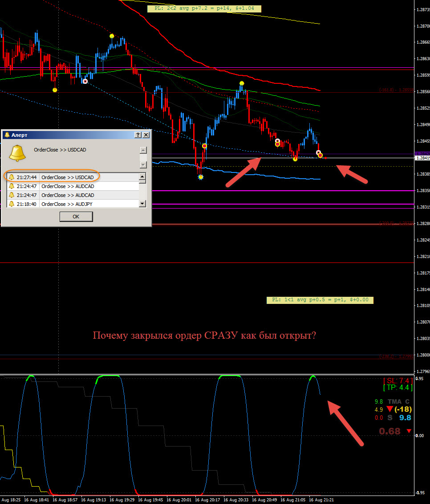
Task: Click the TP: 4.4 indicator label
Action: (398, 388)
